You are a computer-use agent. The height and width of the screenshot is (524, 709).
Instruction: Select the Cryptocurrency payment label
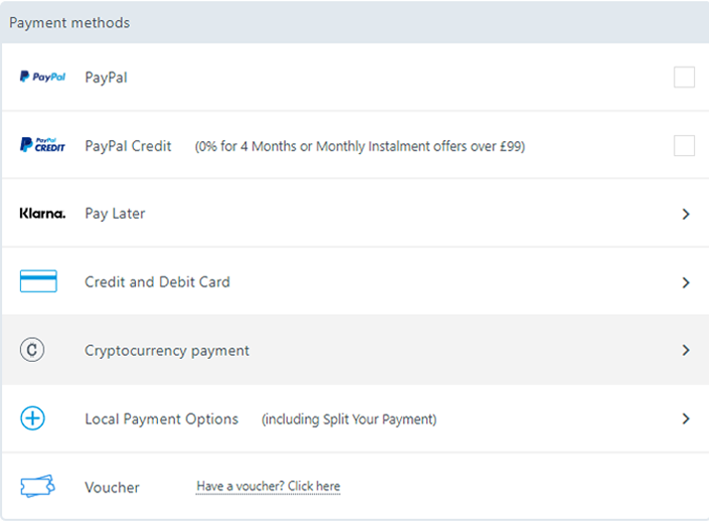[x=167, y=351]
